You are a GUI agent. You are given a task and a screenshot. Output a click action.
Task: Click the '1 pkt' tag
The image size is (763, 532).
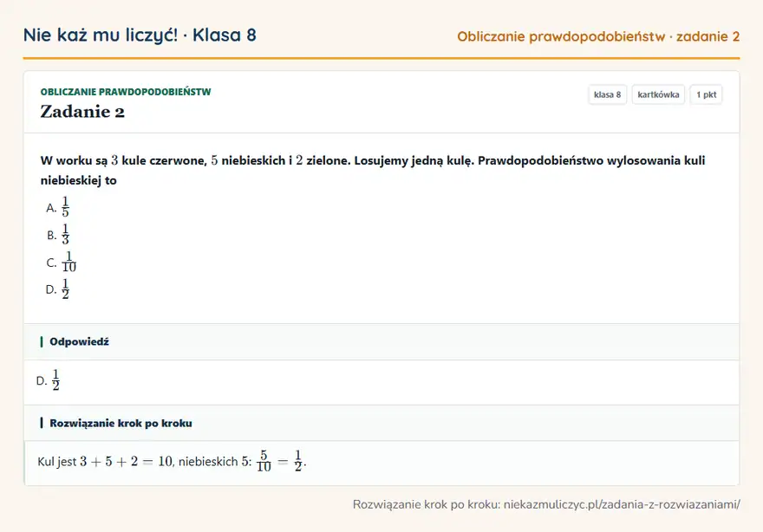pyautogui.click(x=706, y=94)
